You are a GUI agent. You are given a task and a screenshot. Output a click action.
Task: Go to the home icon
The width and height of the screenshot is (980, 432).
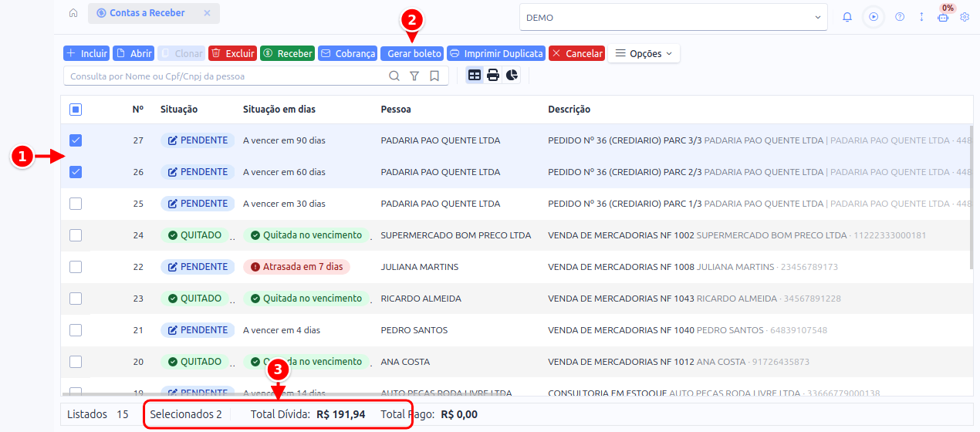(x=73, y=13)
